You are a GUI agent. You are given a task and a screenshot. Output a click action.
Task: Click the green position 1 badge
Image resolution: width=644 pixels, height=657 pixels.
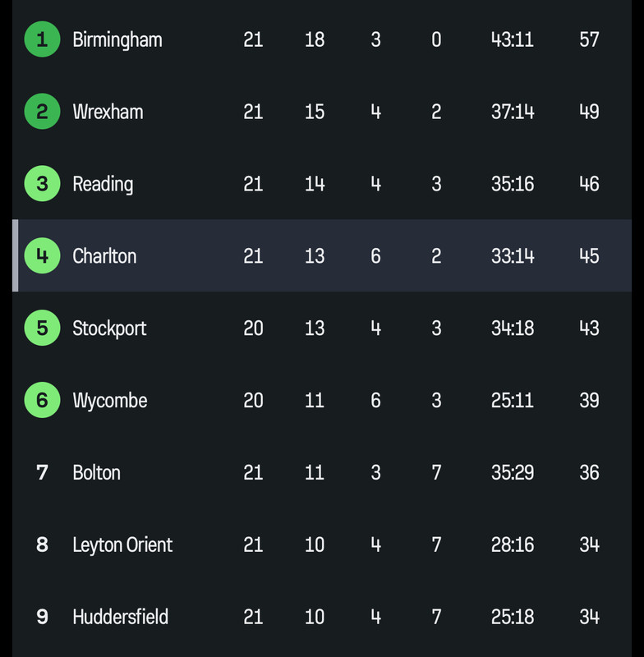[x=42, y=39]
